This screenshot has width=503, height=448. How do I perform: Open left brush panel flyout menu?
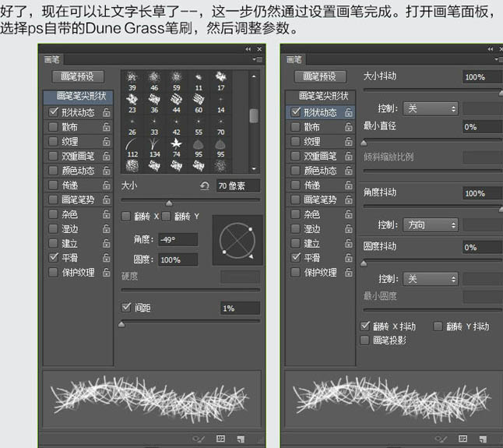point(257,60)
